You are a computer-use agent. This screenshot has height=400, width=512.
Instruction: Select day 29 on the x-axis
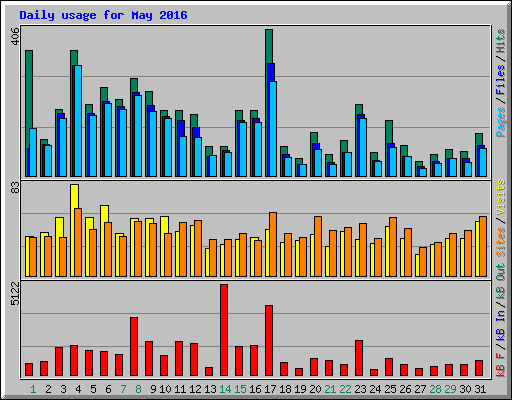[450, 389]
